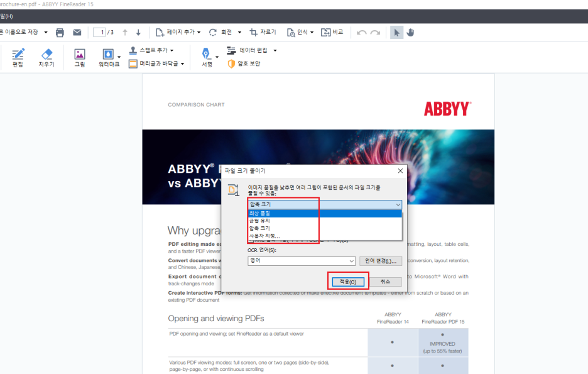Open the 편집 (Edit) tool
588x374 pixels.
click(x=18, y=57)
